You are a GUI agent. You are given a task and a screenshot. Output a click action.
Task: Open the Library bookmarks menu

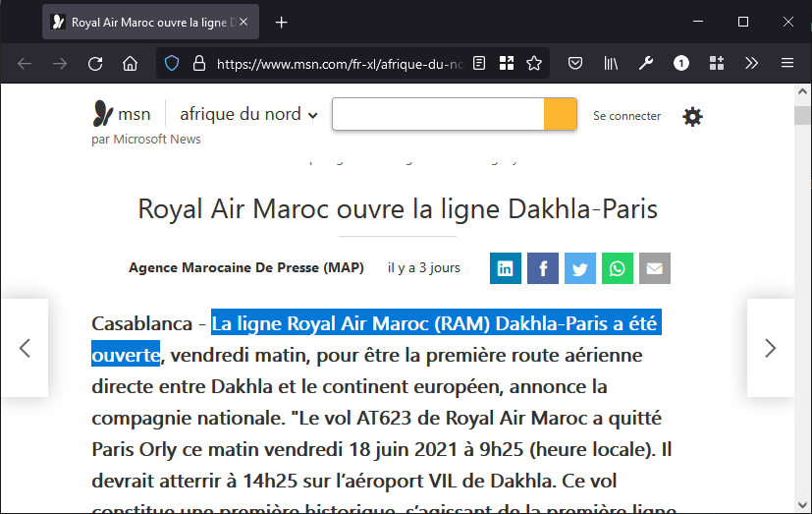611,63
